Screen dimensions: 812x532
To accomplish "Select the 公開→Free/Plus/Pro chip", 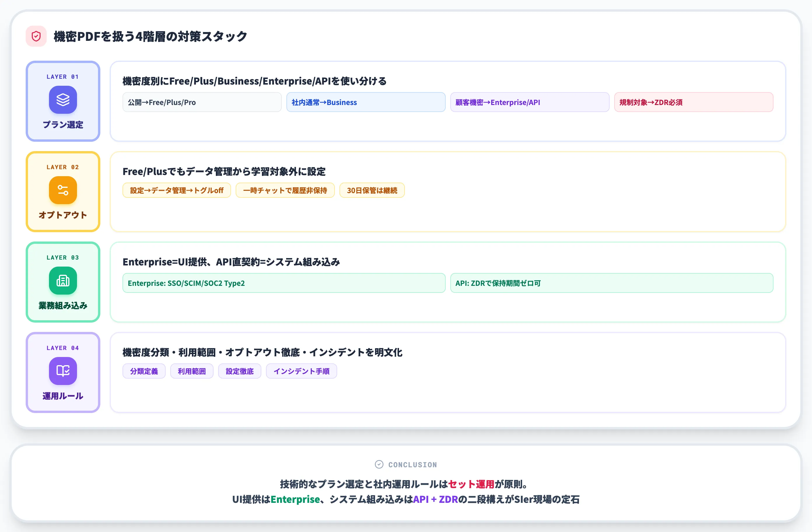I will (202, 102).
